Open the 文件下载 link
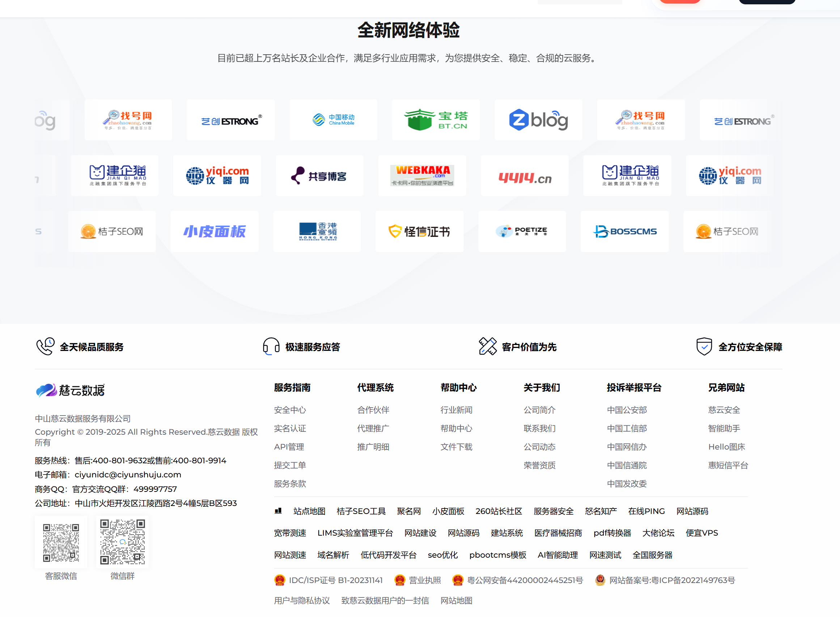Screen dimensions: 840x617 [457, 447]
